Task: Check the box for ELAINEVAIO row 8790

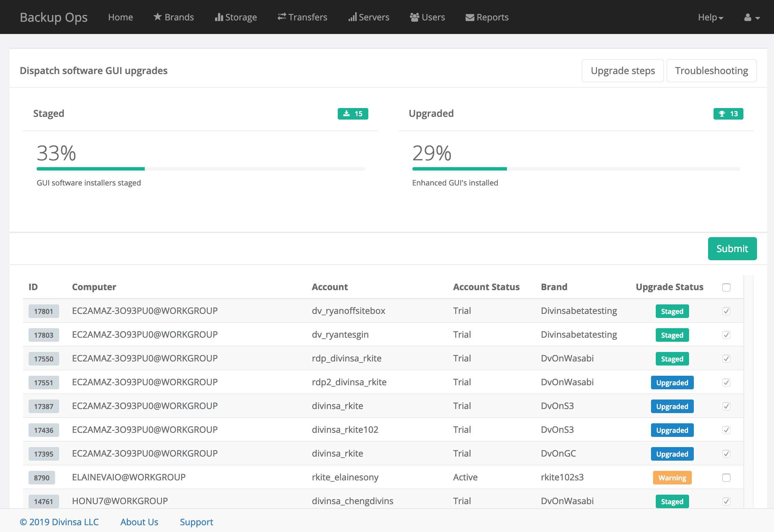Action: 726,478
